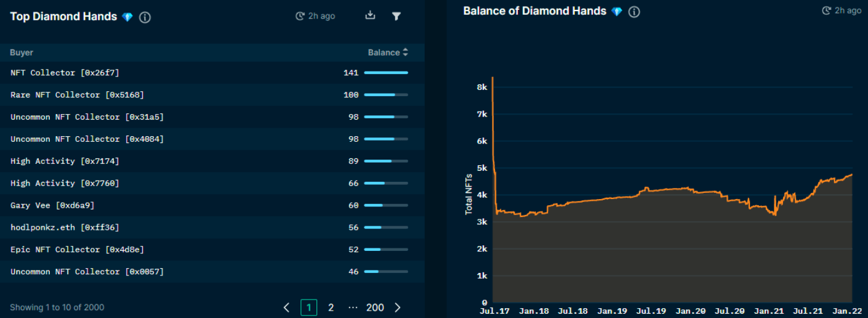868x318 pixels.
Task: Select current page 1 button
Action: [x=308, y=307]
